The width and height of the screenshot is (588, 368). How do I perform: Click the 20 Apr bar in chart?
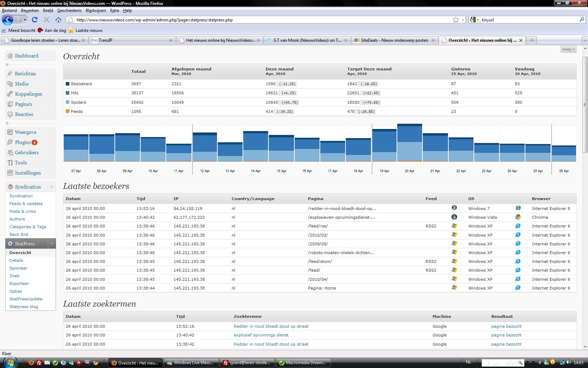[x=409, y=142]
